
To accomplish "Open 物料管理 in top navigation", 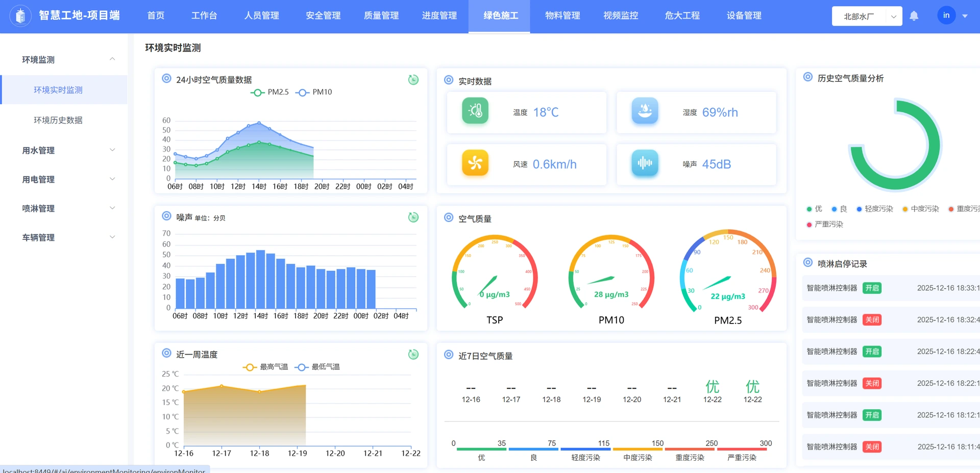I will click(x=562, y=16).
